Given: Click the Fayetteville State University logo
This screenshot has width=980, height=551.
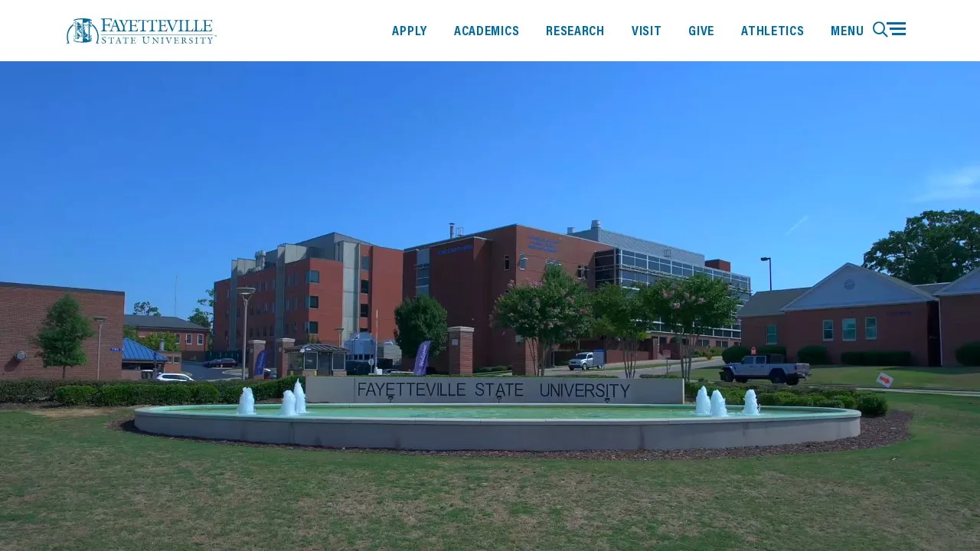Looking at the screenshot, I should coord(142,31).
